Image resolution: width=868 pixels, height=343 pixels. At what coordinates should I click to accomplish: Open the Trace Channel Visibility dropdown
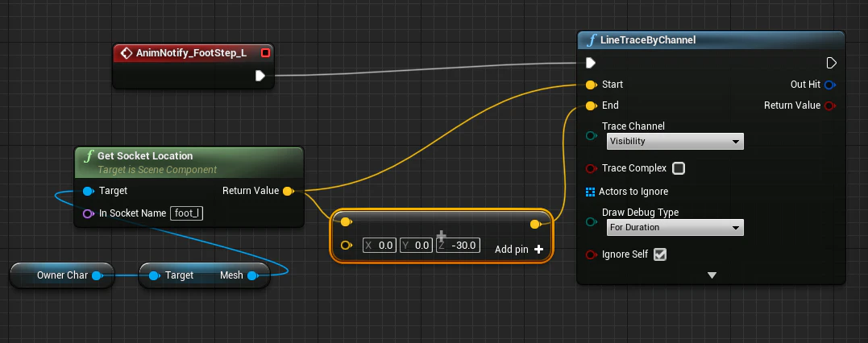[675, 141]
